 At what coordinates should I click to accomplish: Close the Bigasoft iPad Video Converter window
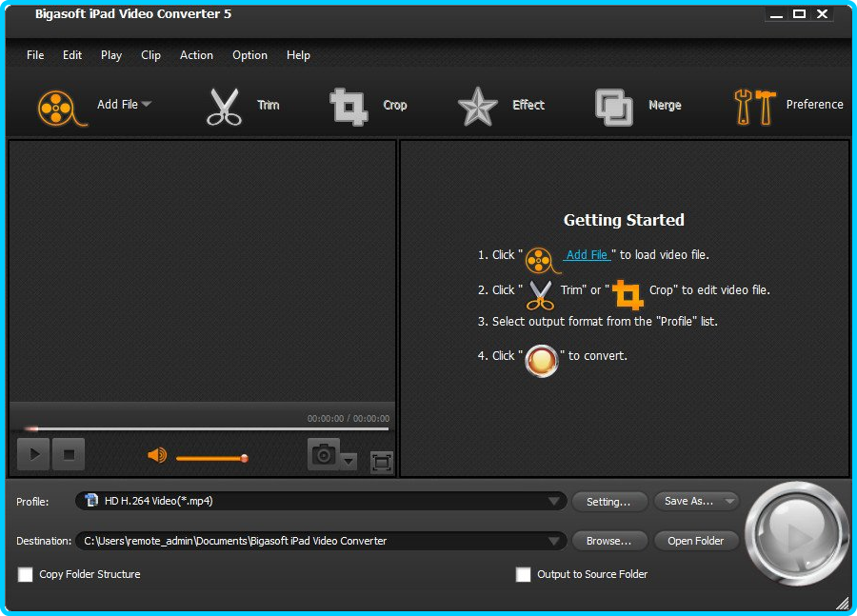[822, 14]
